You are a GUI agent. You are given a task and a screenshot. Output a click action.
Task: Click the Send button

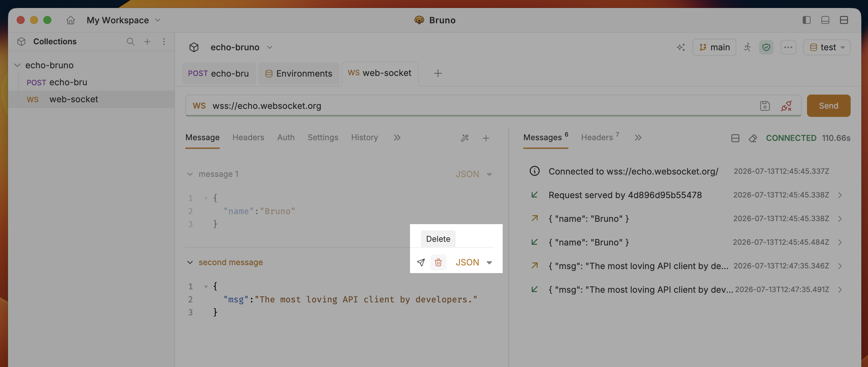coord(829,106)
